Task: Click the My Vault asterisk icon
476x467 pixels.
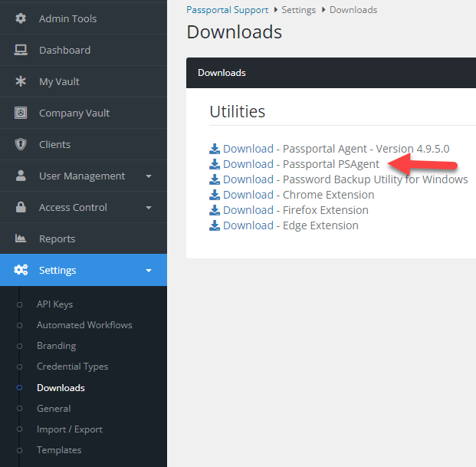Action: [21, 81]
